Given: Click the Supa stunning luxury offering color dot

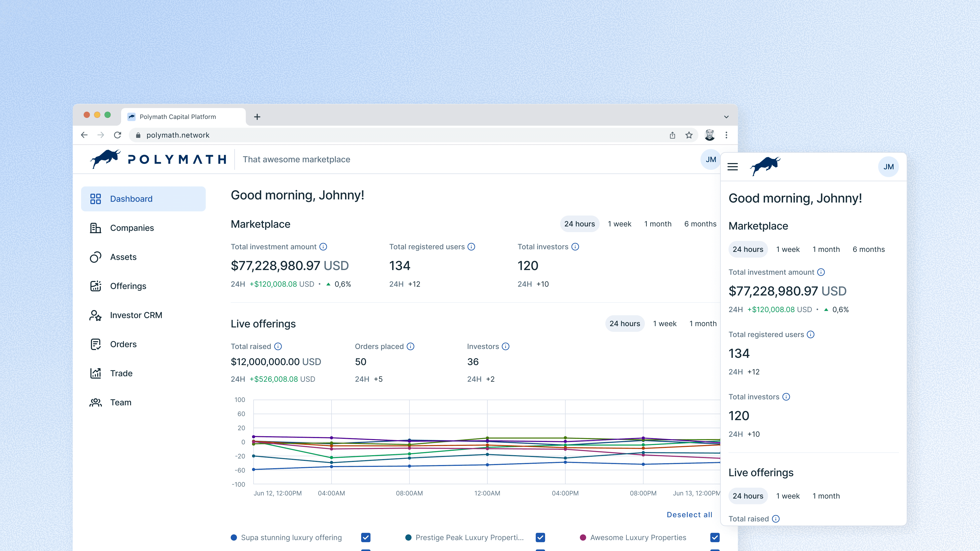Looking at the screenshot, I should (234, 537).
